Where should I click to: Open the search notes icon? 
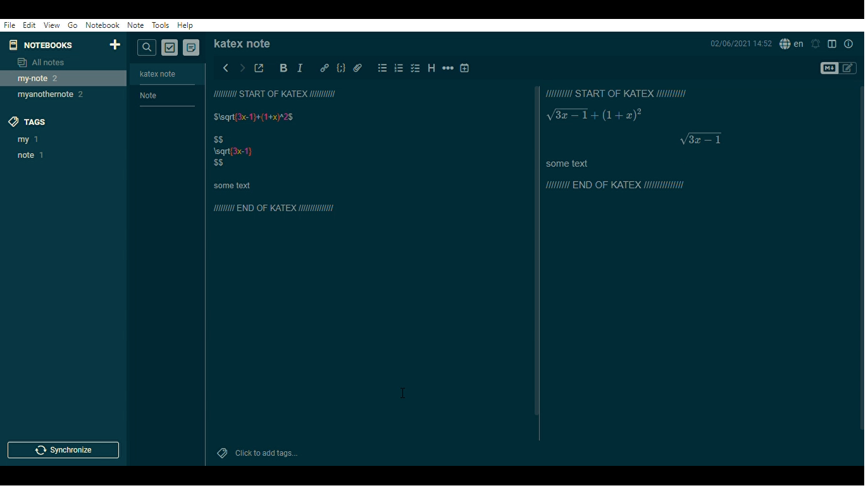pos(146,47)
